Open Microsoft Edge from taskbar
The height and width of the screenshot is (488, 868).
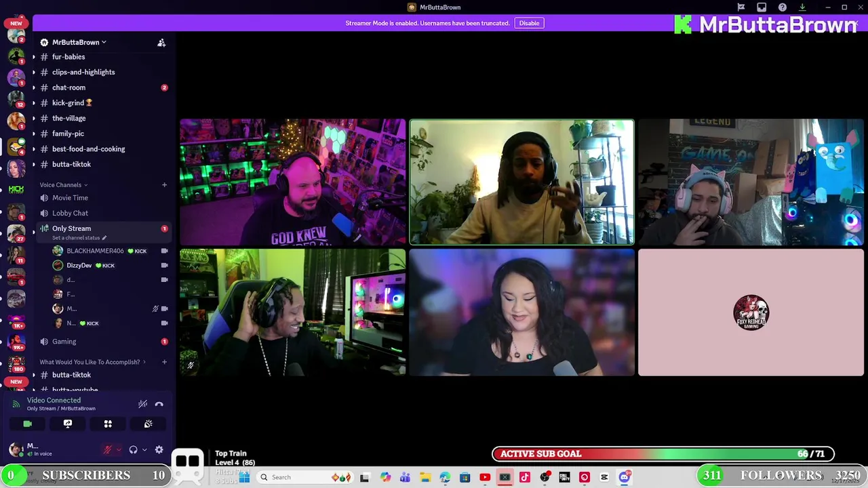click(445, 477)
